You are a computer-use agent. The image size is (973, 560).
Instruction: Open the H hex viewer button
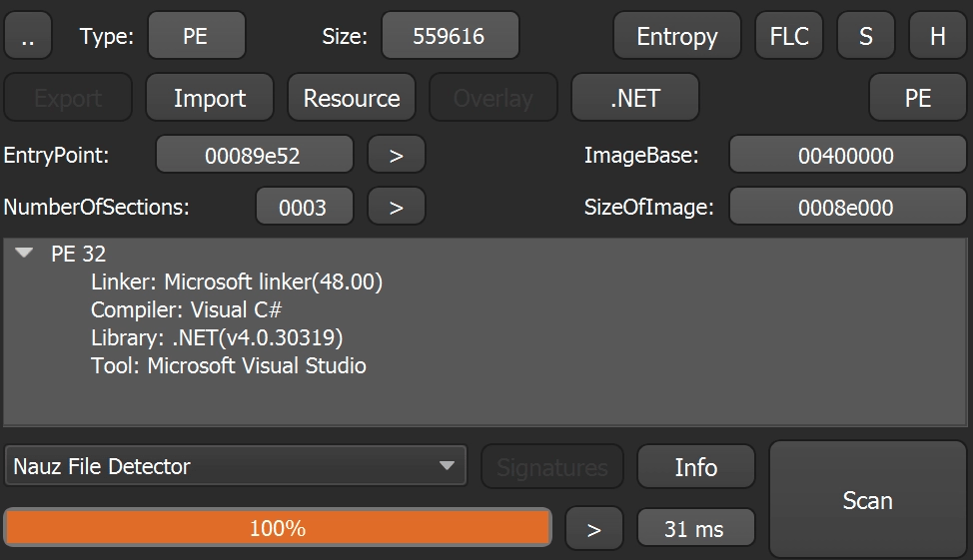[938, 36]
